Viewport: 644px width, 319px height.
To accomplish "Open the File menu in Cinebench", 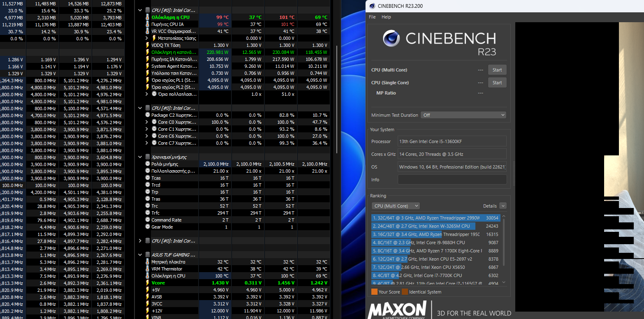I will tap(372, 17).
